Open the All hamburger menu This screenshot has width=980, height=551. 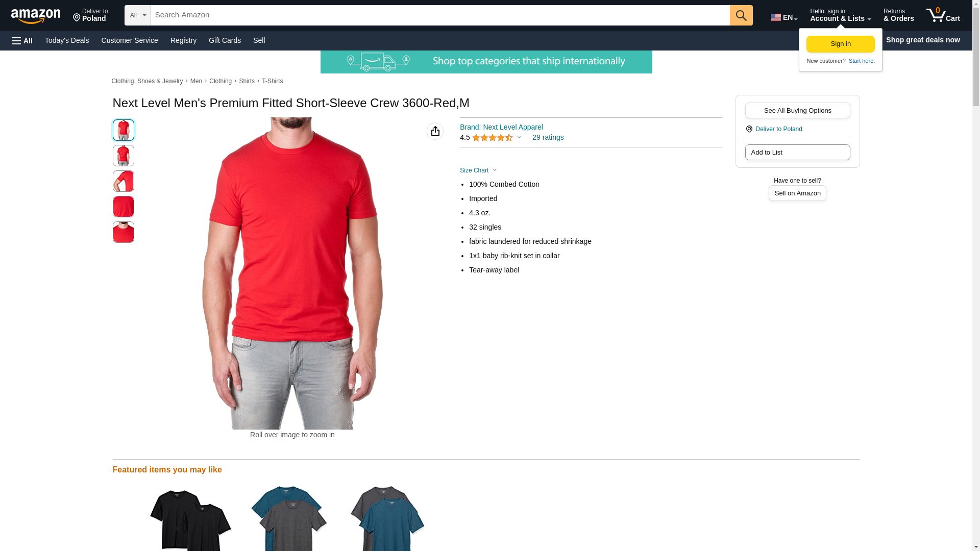(22, 40)
